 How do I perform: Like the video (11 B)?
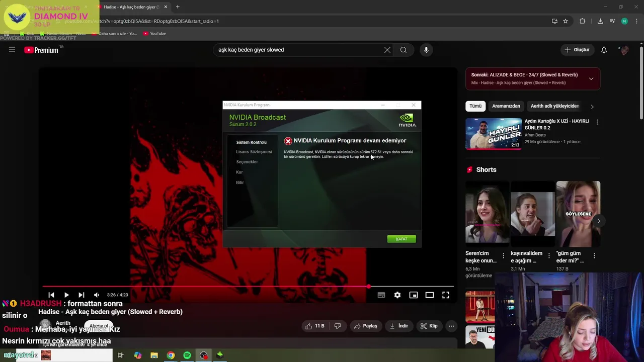(x=315, y=326)
